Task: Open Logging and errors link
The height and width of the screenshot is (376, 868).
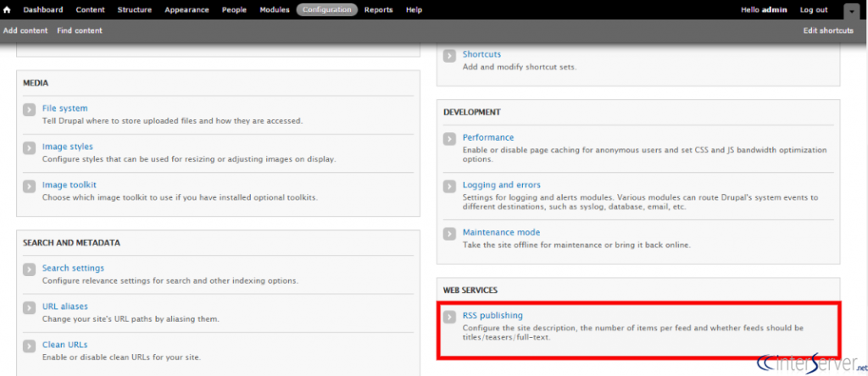Action: coord(502,185)
